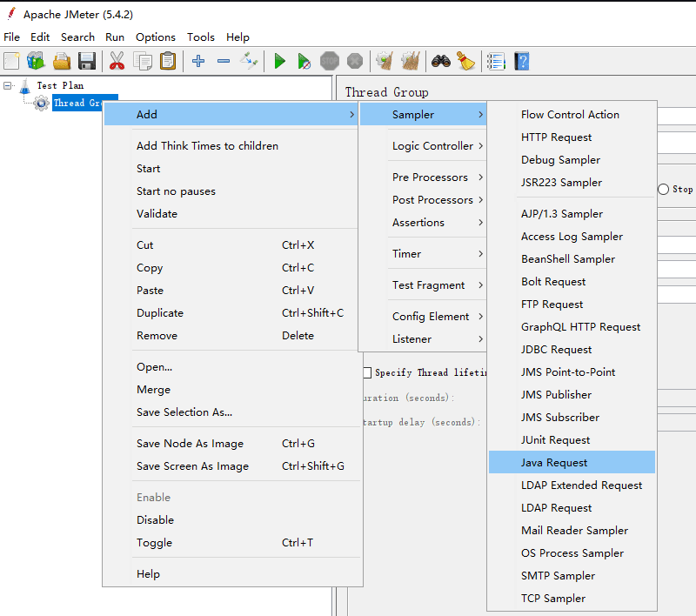
Task: Open the Help menu in menu bar
Action: tap(238, 37)
